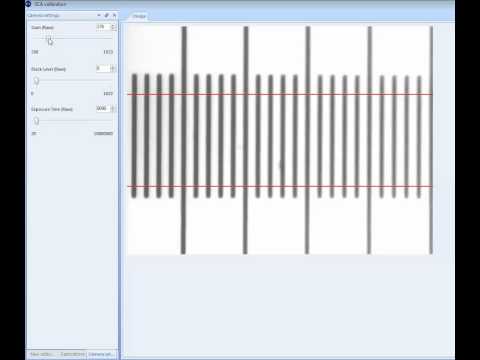Close the Camera settings panel
The height and width of the screenshot is (360, 480).
(x=114, y=15)
